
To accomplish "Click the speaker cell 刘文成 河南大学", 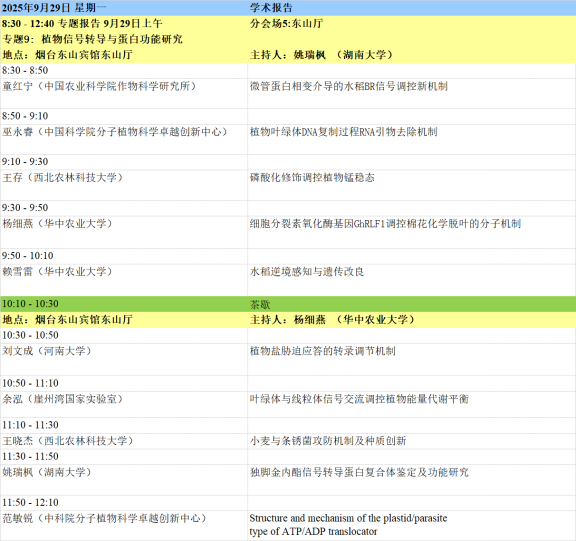I will (x=124, y=359).
